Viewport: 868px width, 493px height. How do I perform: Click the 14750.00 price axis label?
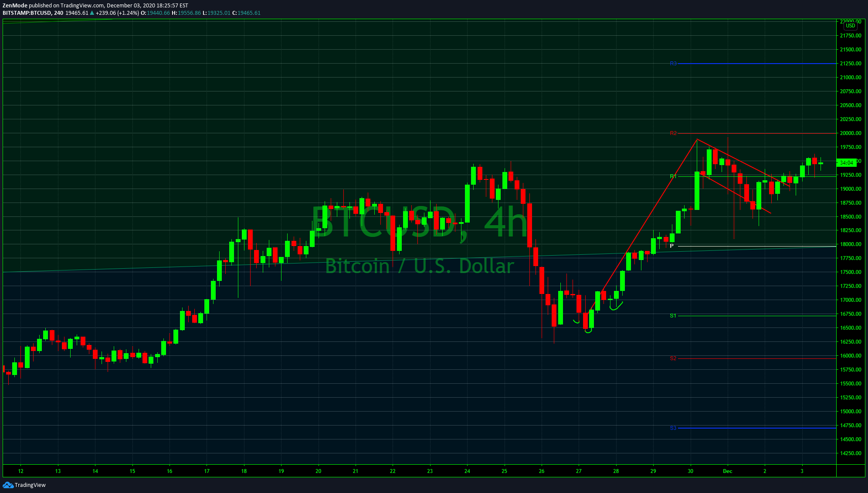(x=851, y=425)
